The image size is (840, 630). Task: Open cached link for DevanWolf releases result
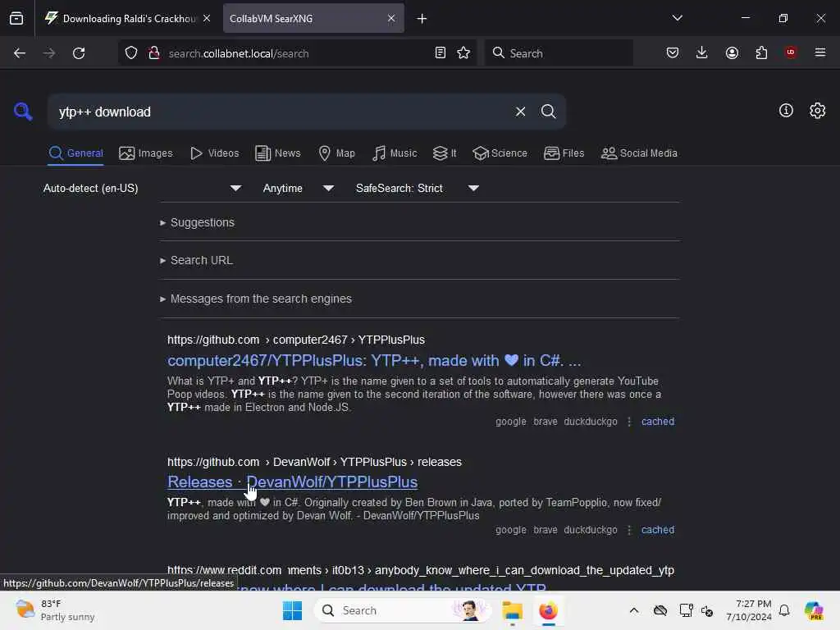coord(657,530)
